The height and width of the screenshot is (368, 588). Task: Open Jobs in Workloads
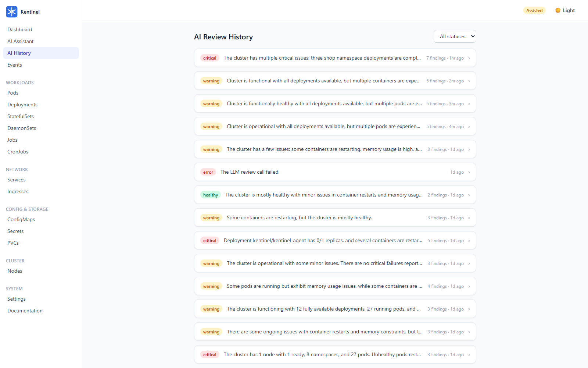[41, 140]
